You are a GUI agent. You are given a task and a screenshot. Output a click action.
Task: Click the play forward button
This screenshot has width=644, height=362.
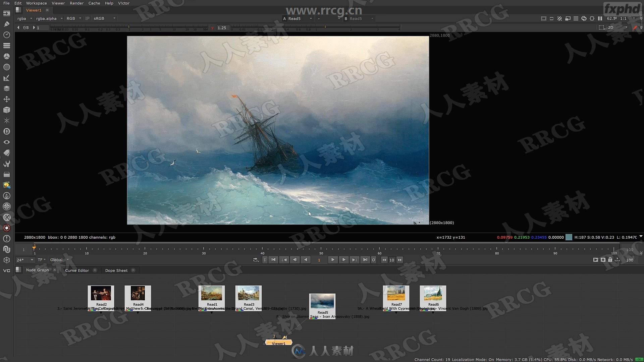333,260
